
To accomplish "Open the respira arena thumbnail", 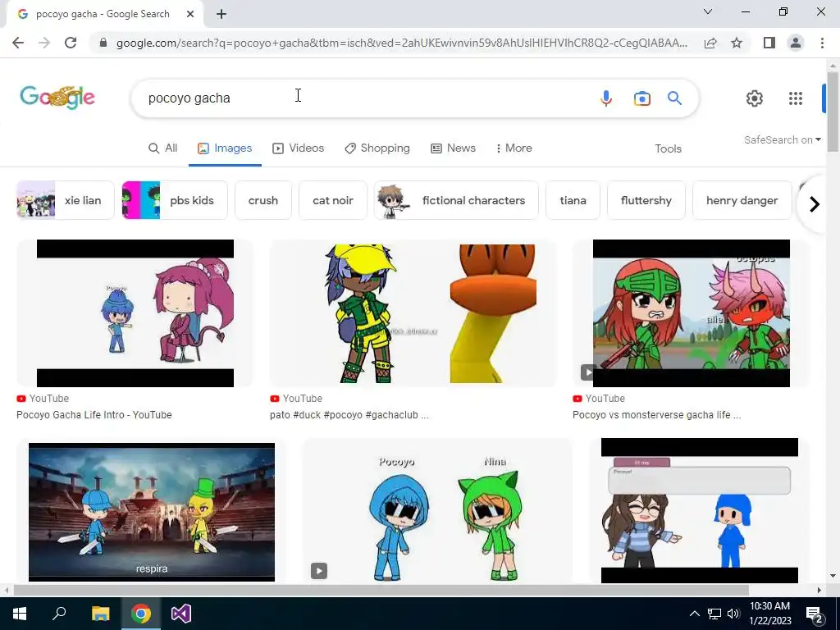I will pyautogui.click(x=152, y=512).
